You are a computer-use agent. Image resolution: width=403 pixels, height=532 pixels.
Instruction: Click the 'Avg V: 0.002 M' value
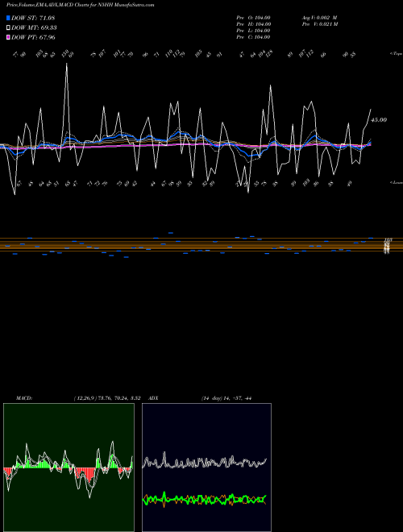coord(319,17)
